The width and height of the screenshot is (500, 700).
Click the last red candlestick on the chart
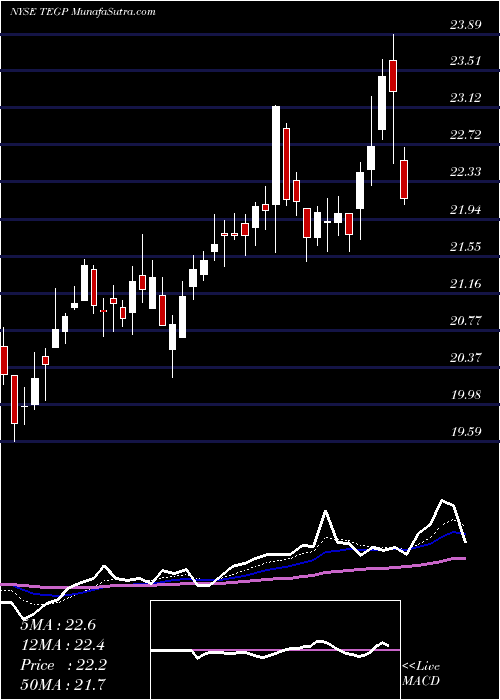coord(404,179)
